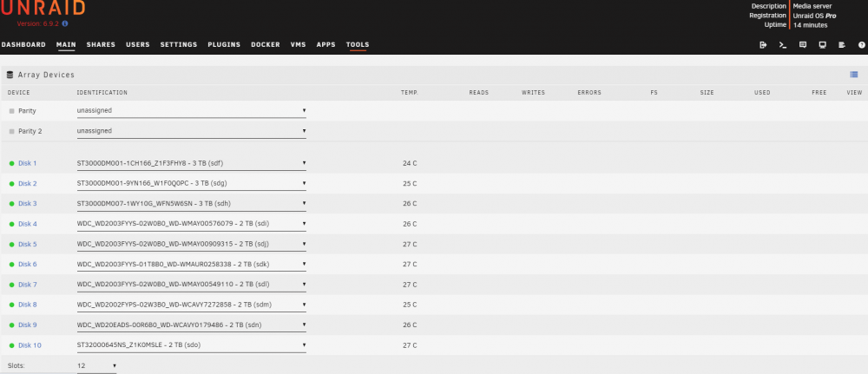Image resolution: width=868 pixels, height=374 pixels.
Task: Open Disk 8 device dropdown (sdm)
Action: [x=192, y=305]
